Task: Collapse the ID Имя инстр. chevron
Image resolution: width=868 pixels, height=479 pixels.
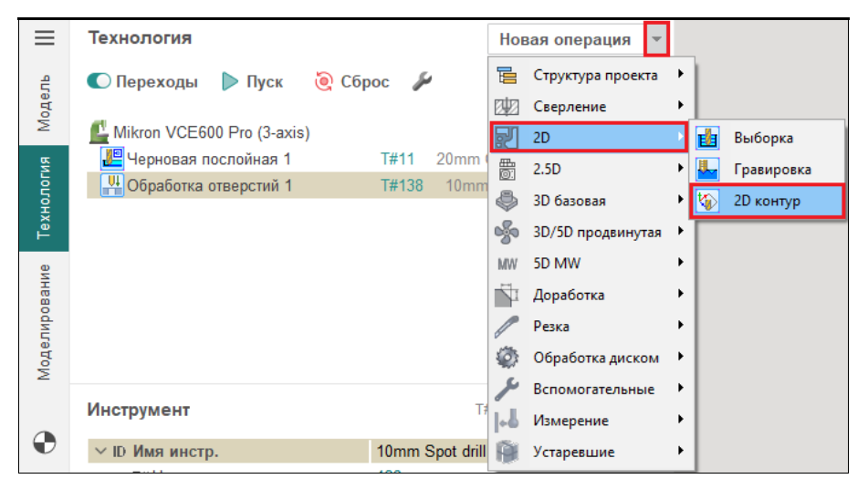Action: [x=99, y=452]
